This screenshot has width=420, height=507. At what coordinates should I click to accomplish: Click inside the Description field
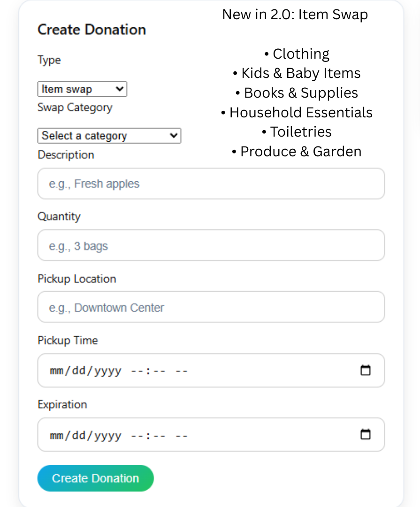(211, 184)
